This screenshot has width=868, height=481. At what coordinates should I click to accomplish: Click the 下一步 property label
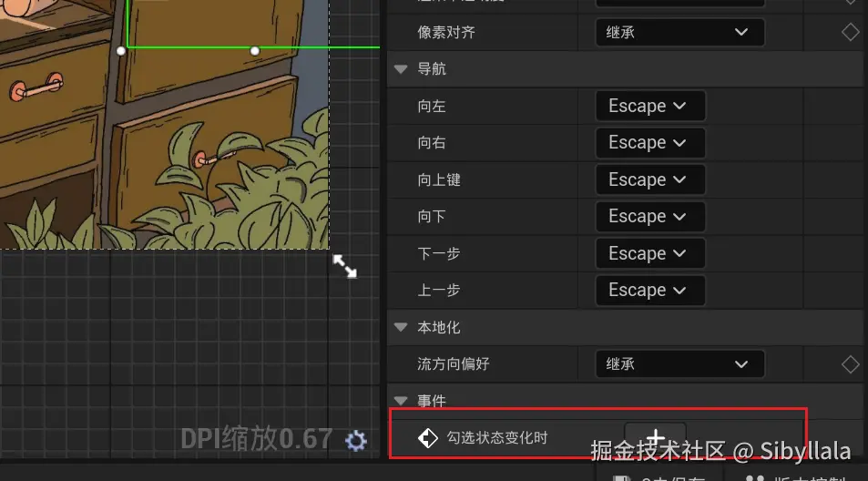439,253
